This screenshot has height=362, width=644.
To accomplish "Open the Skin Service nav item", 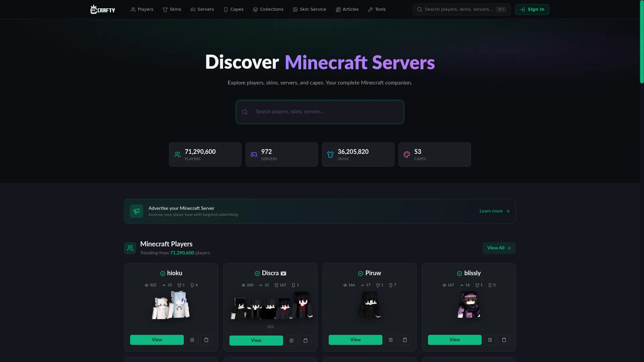I will pyautogui.click(x=309, y=9).
